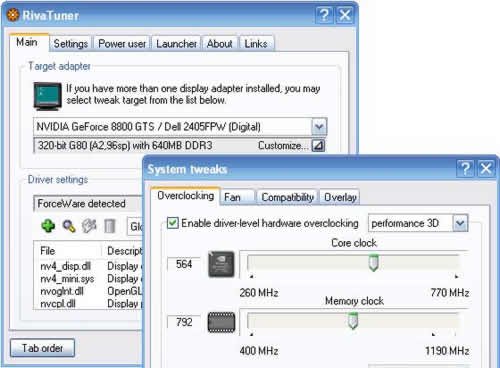The width and height of the screenshot is (500, 368).
Task: Click the trash can delete icon
Action: [x=109, y=226]
